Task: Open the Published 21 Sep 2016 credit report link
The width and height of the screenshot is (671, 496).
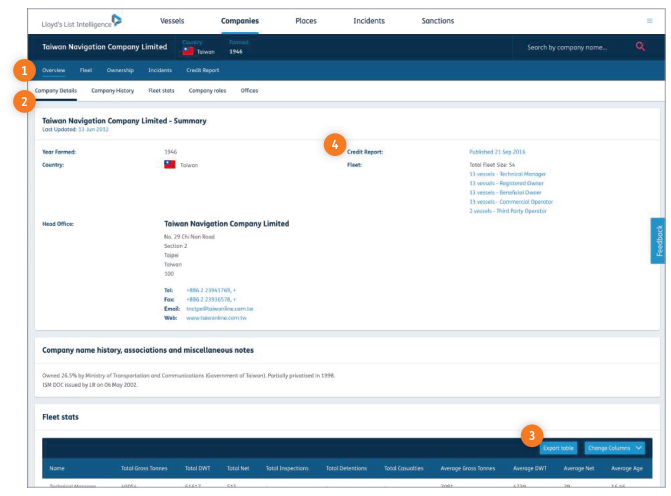Action: (497, 152)
